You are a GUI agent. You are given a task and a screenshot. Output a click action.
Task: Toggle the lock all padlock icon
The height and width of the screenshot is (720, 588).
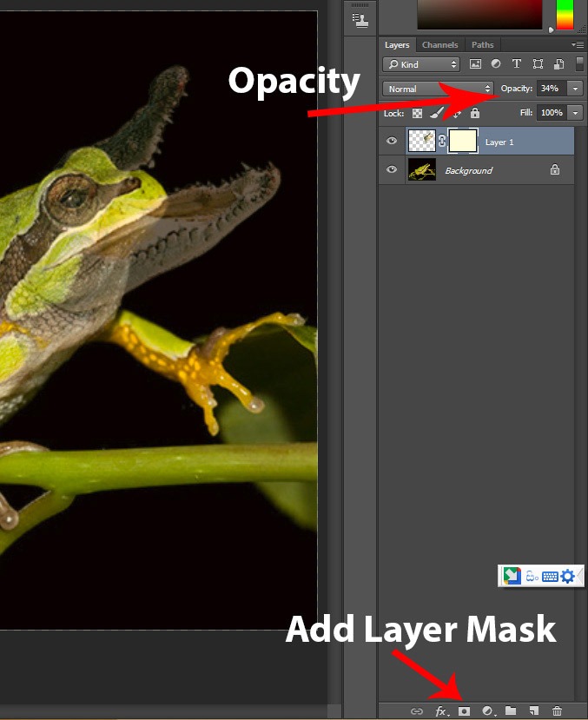pyautogui.click(x=475, y=113)
